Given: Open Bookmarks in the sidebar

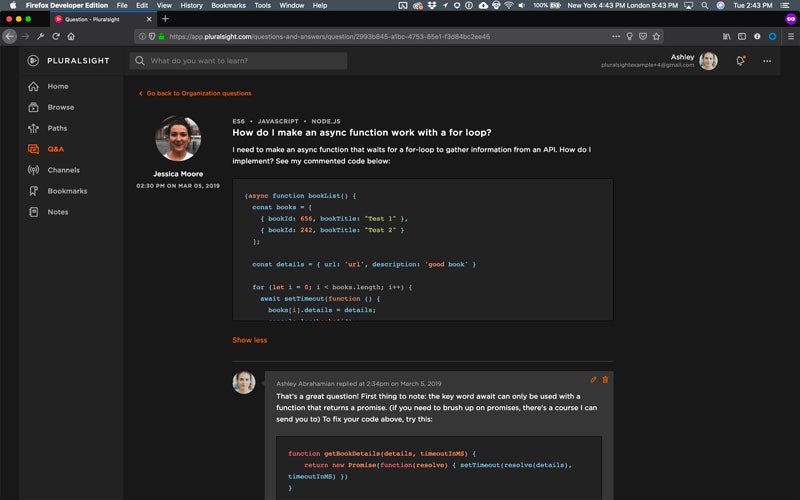Looking at the screenshot, I should pos(66,191).
